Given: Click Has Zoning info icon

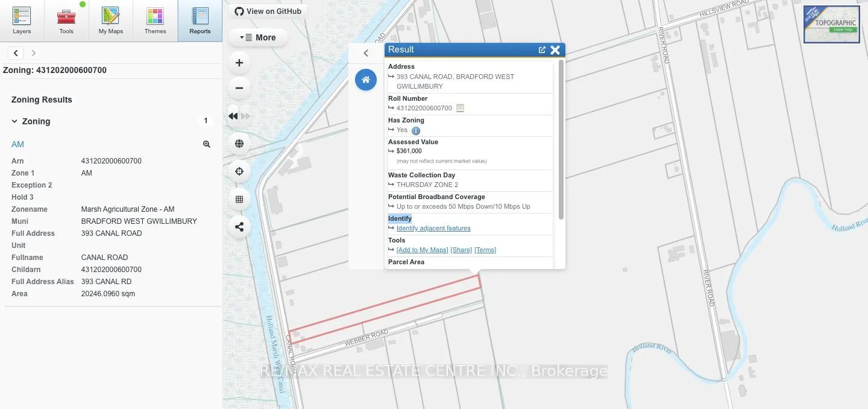Looking at the screenshot, I should [x=416, y=130].
